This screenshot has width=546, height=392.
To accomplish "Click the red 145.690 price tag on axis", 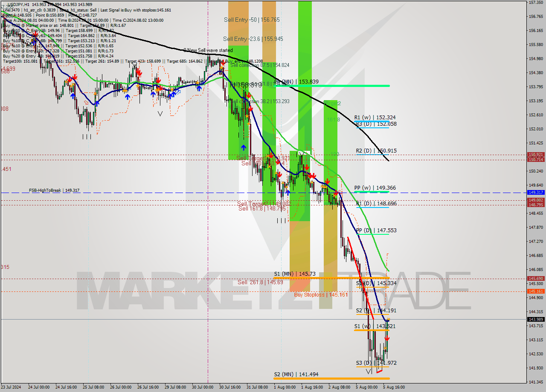I will (x=536, y=278).
